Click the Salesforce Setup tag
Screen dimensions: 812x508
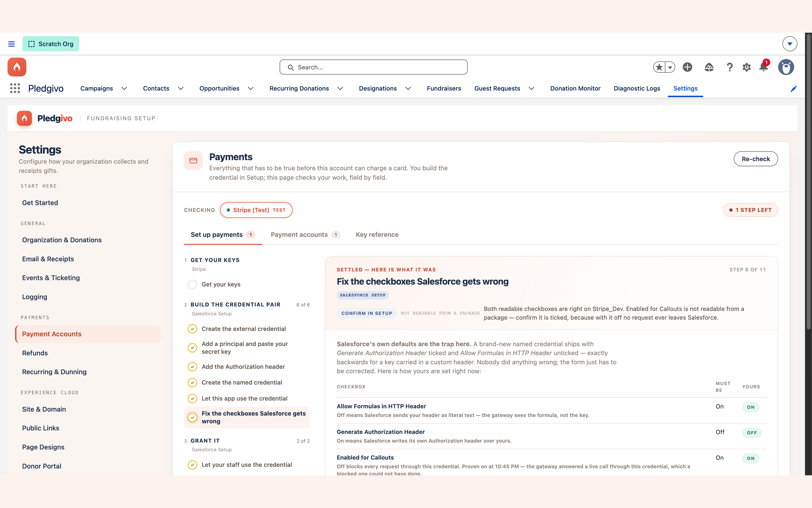click(362, 295)
